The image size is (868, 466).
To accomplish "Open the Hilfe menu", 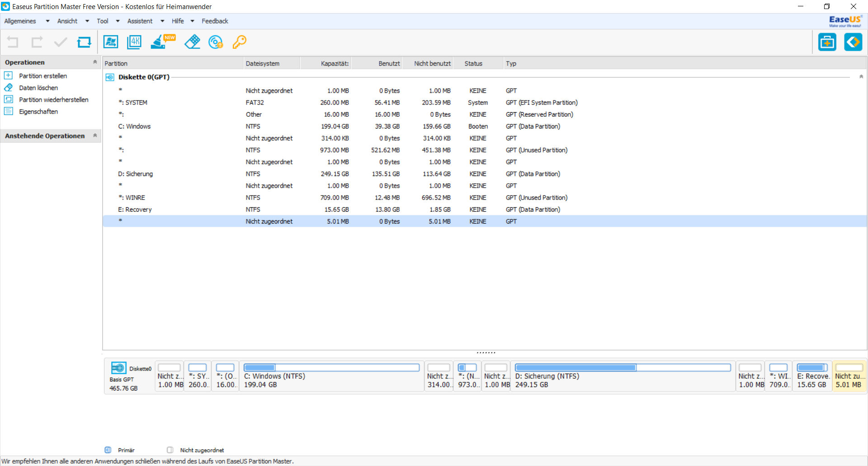I will (x=178, y=21).
